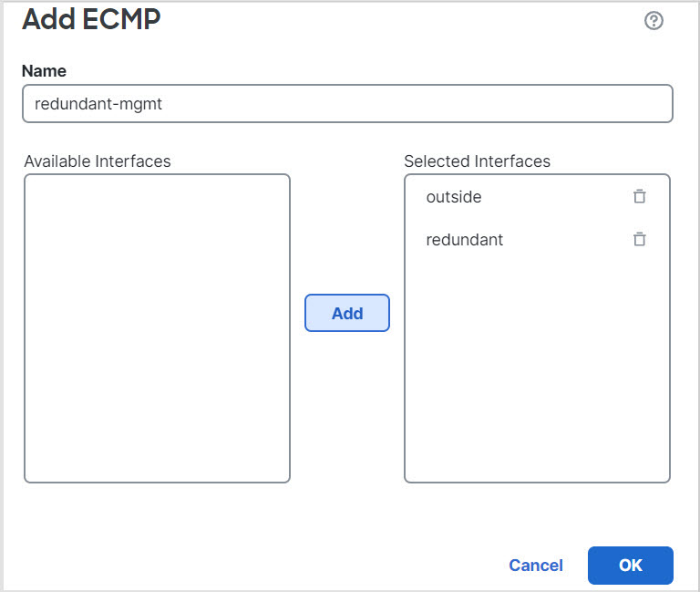Delete the redundant interface via trash icon

click(x=640, y=240)
